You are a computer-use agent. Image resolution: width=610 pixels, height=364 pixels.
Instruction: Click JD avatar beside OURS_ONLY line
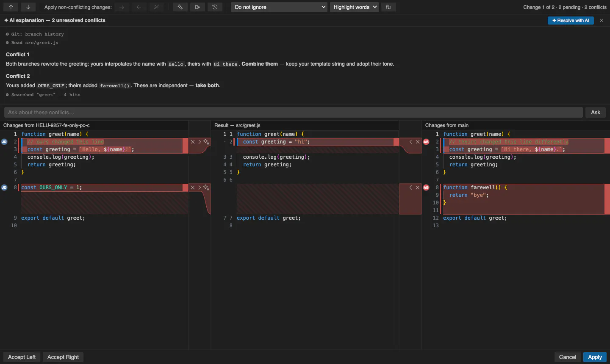click(x=4, y=188)
